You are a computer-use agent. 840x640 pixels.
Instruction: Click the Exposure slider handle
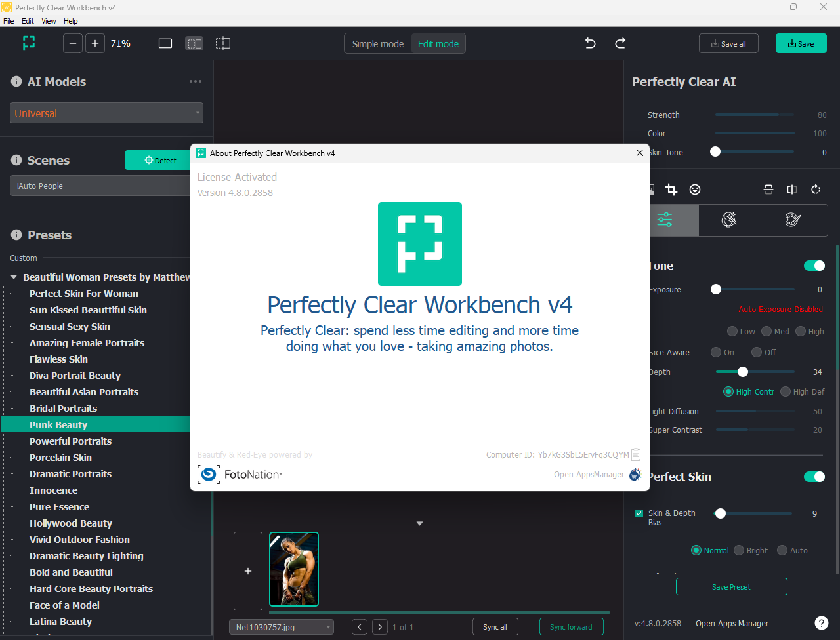tap(716, 289)
